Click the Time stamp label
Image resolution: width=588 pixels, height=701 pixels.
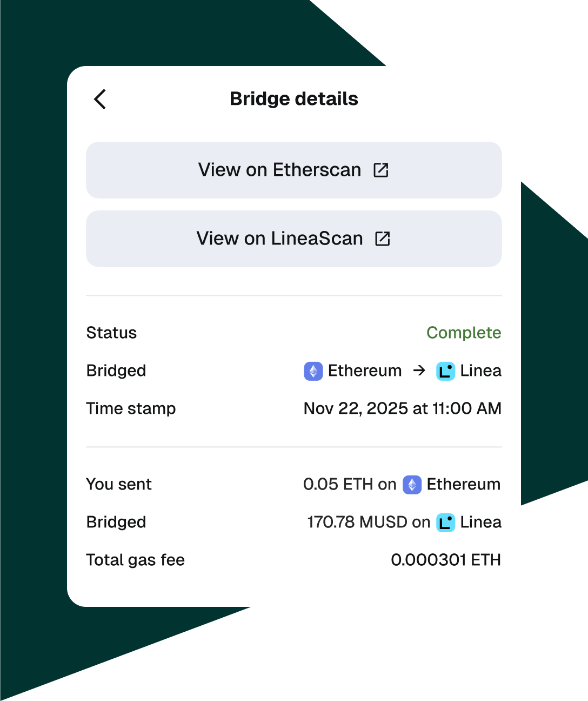[x=131, y=409]
